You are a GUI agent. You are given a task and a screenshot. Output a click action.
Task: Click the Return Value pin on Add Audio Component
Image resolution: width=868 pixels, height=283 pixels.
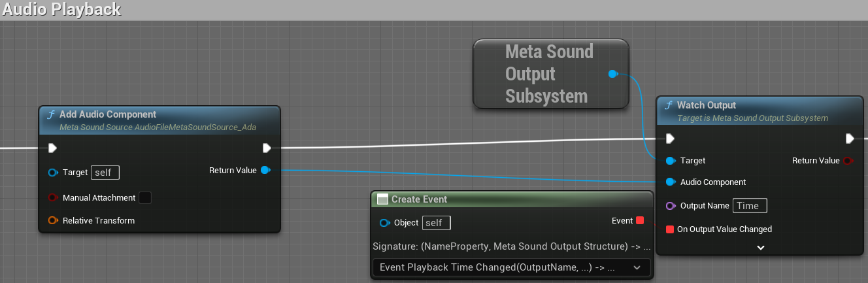[265, 171]
